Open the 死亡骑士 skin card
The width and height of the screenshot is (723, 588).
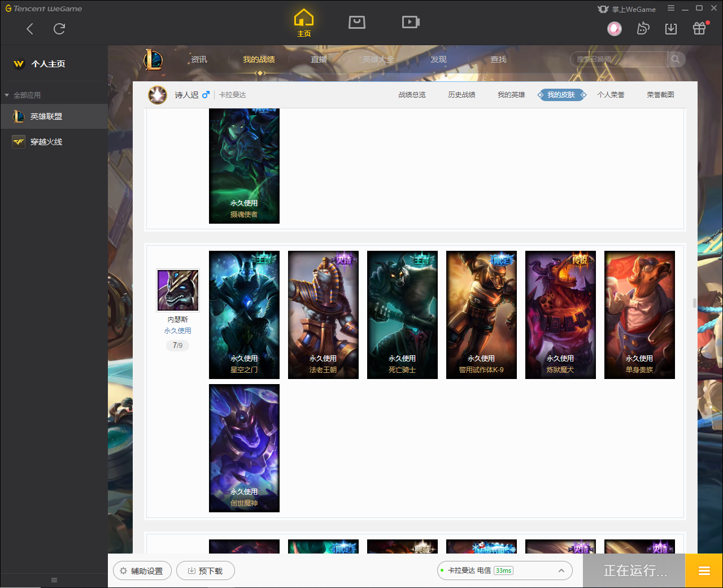402,315
